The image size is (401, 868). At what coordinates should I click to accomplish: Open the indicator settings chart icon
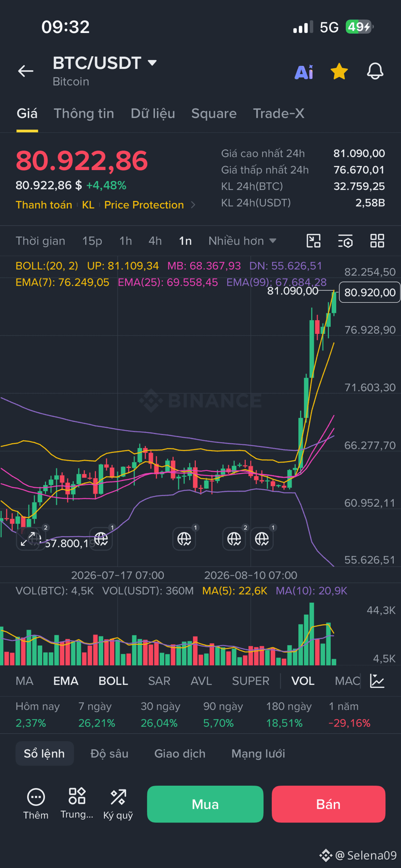pyautogui.click(x=377, y=681)
